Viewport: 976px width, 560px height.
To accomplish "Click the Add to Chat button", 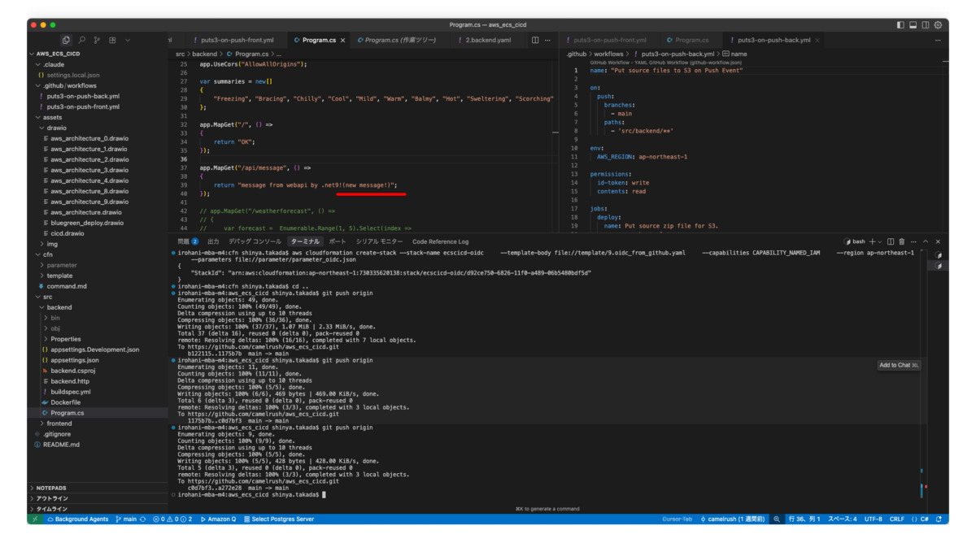I will pos(899,365).
